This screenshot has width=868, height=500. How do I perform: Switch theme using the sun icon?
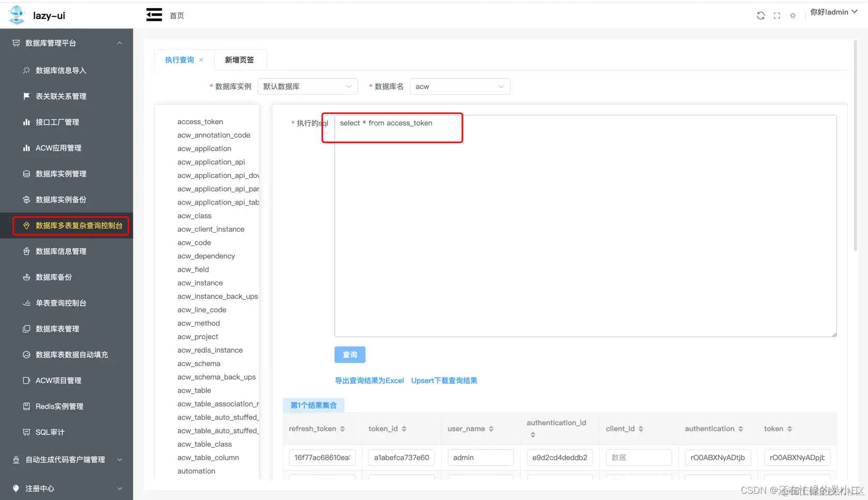(x=793, y=16)
